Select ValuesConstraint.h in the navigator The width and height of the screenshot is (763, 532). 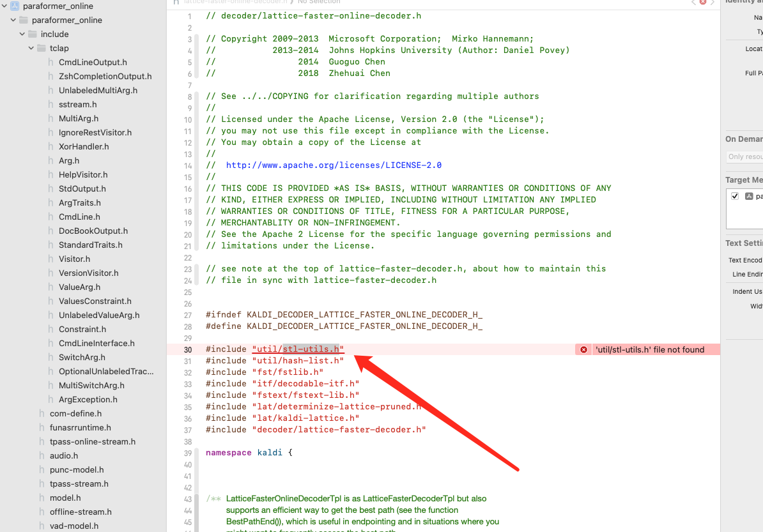(95, 301)
